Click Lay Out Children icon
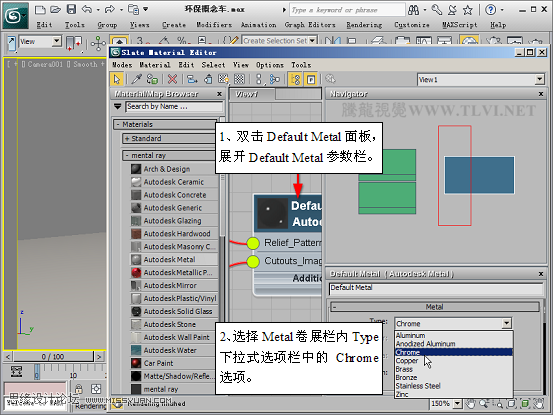Image resolution: width=553 pixels, height=415 pixels. (x=275, y=79)
